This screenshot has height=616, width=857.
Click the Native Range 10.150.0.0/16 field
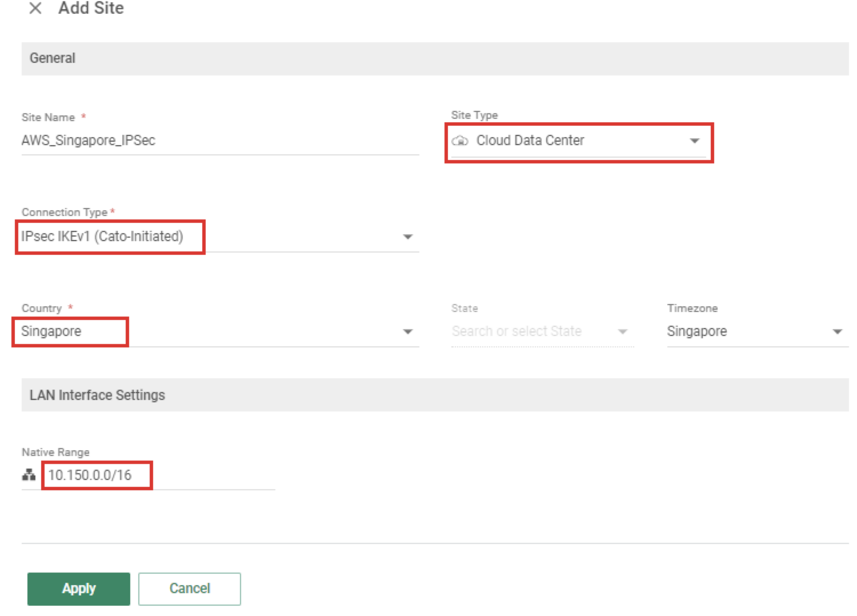click(x=90, y=475)
